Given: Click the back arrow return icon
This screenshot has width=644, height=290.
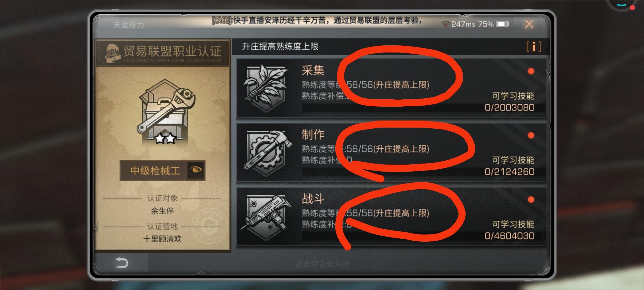Looking at the screenshot, I should [x=122, y=263].
